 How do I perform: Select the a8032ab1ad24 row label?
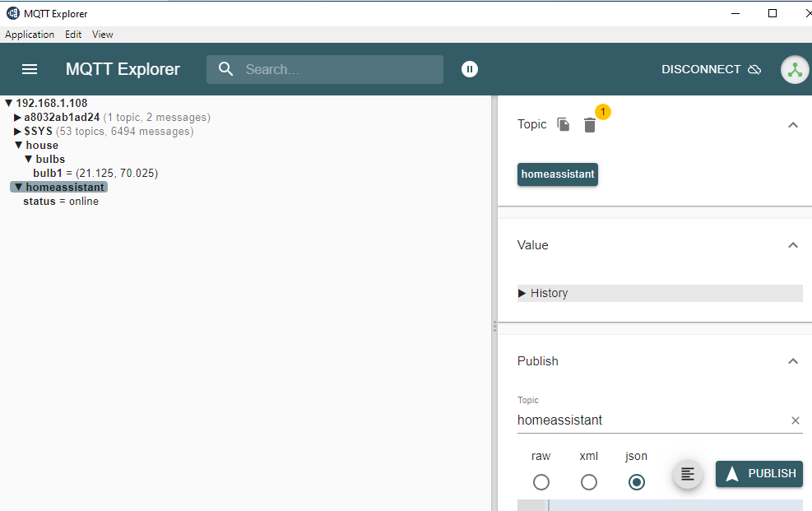(62, 118)
